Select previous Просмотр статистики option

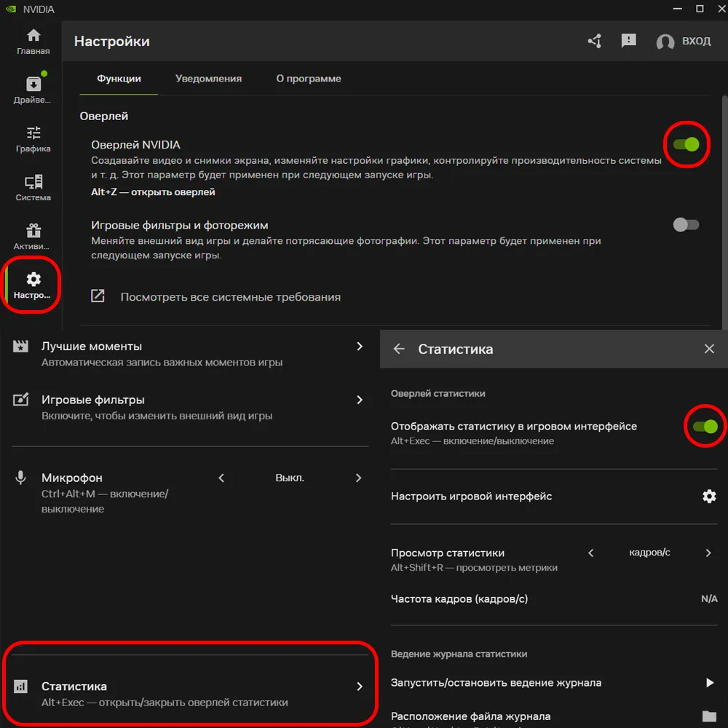590,553
